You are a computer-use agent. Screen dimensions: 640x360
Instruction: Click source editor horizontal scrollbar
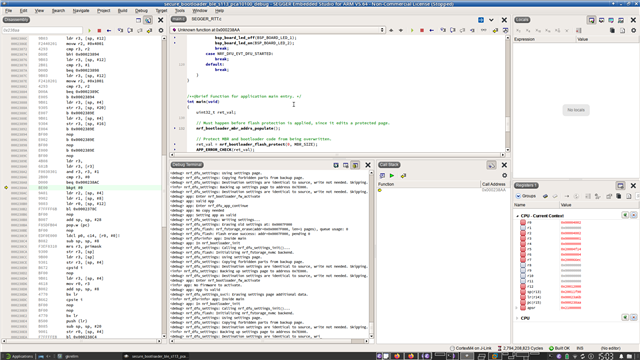click(338, 155)
